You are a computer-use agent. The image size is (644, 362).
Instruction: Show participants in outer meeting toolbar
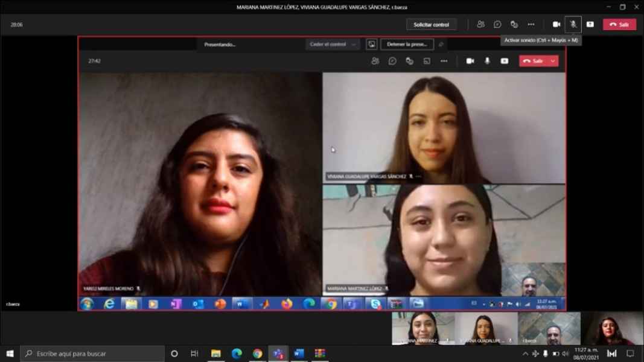[x=480, y=25]
